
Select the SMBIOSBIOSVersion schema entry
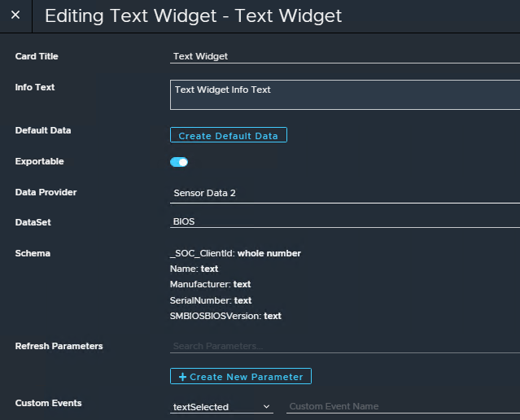tap(225, 316)
